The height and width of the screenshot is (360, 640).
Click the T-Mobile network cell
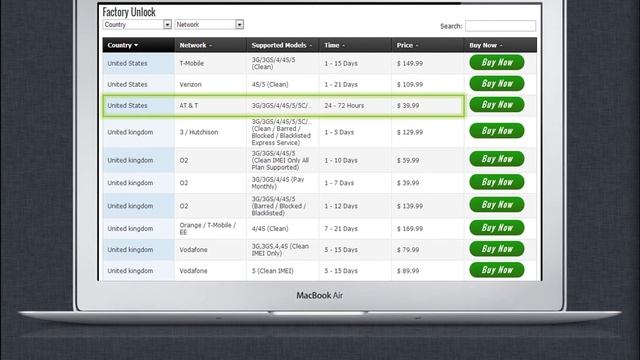tap(211, 63)
